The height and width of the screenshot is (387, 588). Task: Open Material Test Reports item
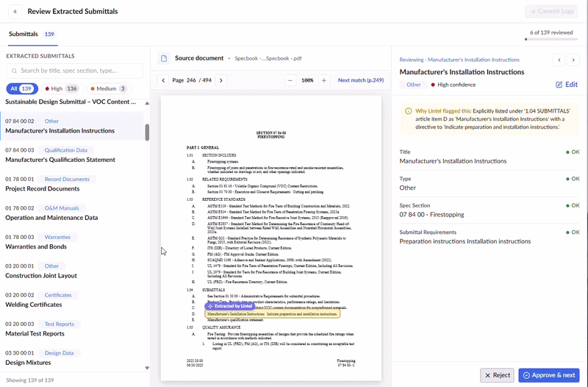pyautogui.click(x=72, y=328)
